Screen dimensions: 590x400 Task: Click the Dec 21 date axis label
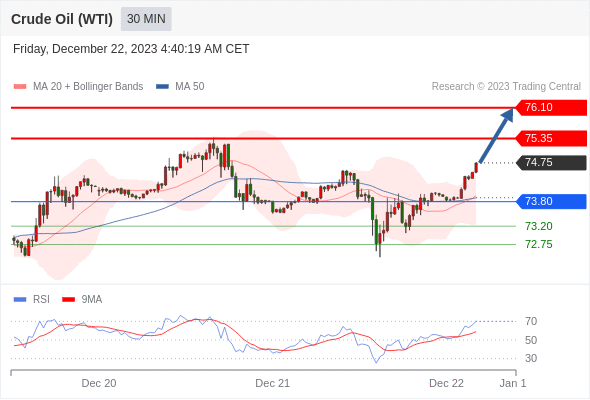point(272,383)
